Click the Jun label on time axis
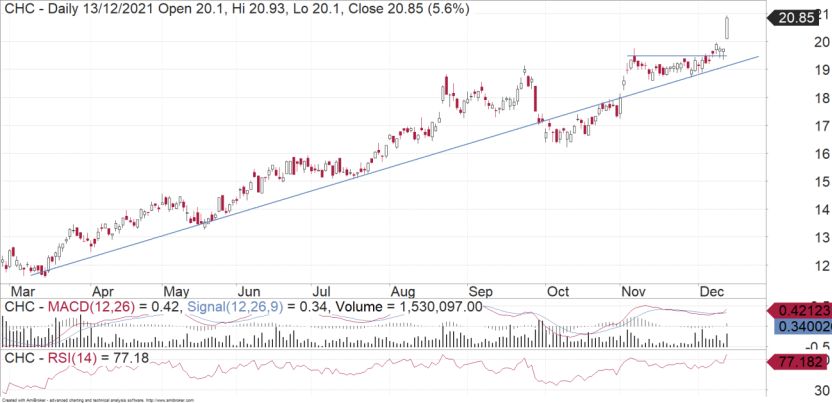832x403 pixels. coord(248,292)
